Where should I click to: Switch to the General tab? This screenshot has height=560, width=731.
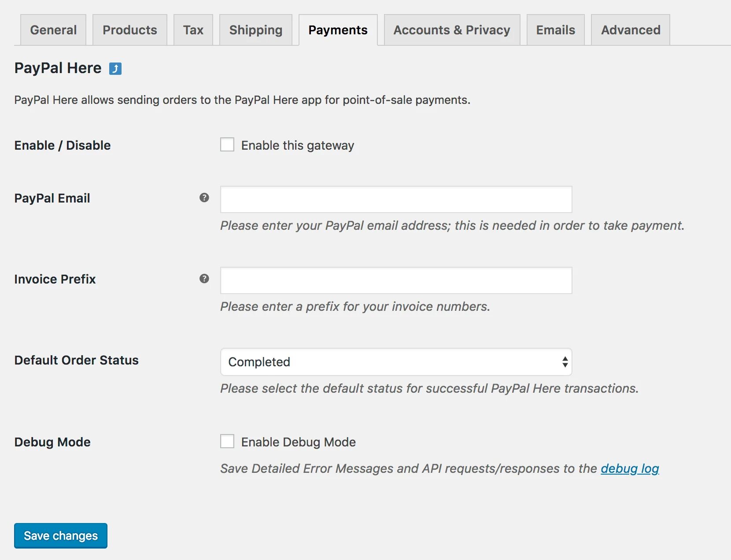[x=53, y=30]
